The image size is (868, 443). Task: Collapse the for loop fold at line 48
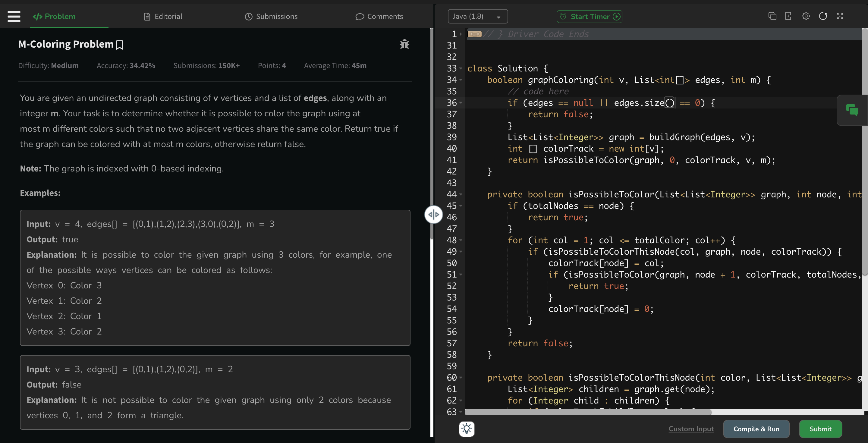click(461, 240)
